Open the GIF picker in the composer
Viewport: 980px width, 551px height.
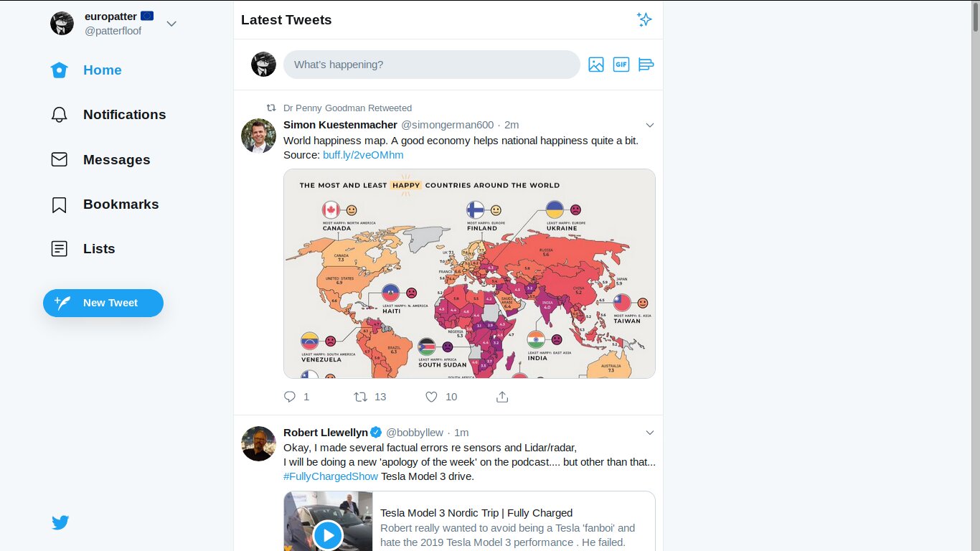click(621, 65)
